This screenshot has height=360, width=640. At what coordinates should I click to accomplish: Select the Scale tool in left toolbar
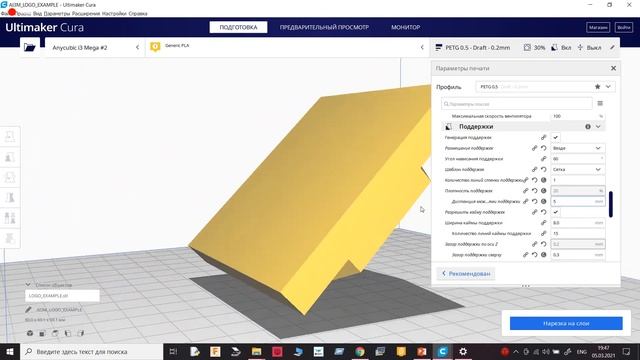coord(10,157)
